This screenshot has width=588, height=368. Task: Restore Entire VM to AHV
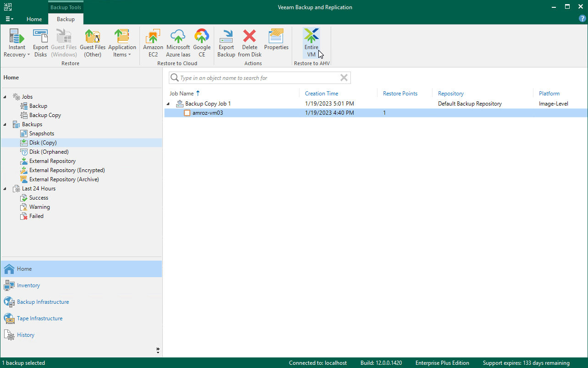pyautogui.click(x=311, y=43)
